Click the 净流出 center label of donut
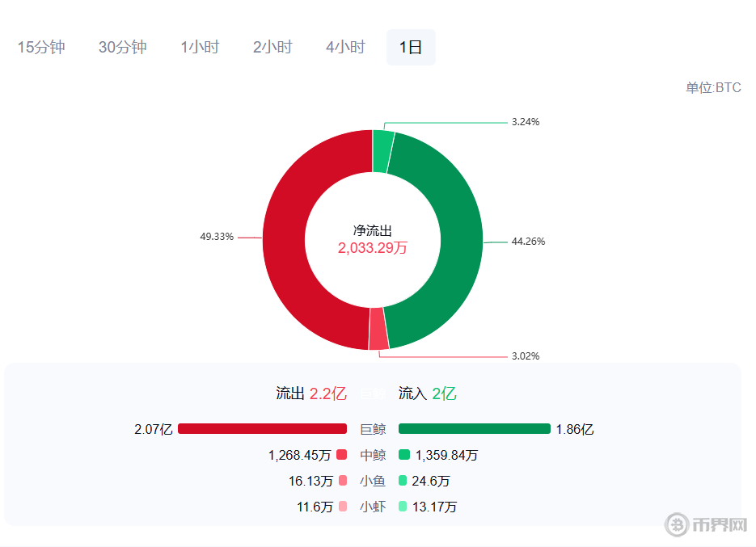The width and height of the screenshot is (756, 547). point(372,230)
